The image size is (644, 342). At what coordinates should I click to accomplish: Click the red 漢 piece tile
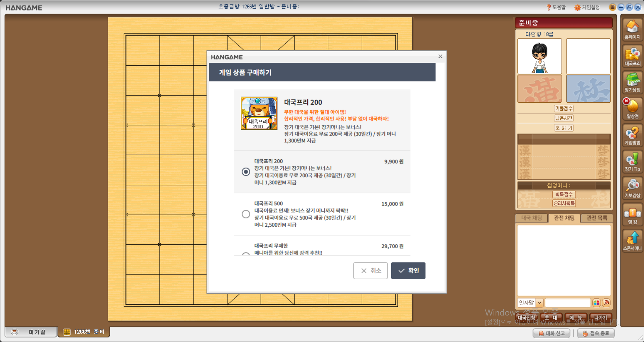click(x=540, y=89)
